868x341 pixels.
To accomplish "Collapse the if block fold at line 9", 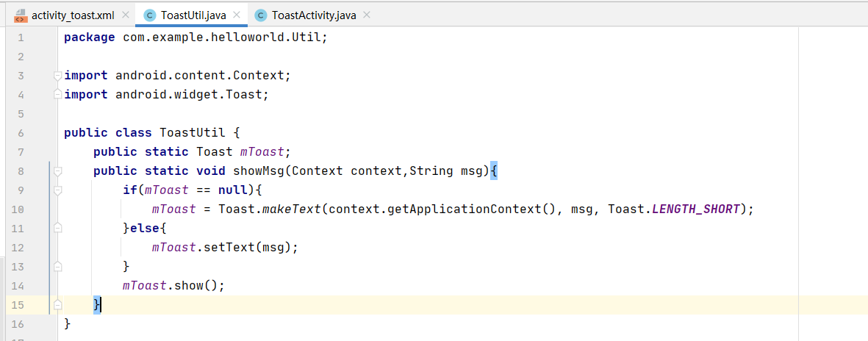I will (57, 191).
